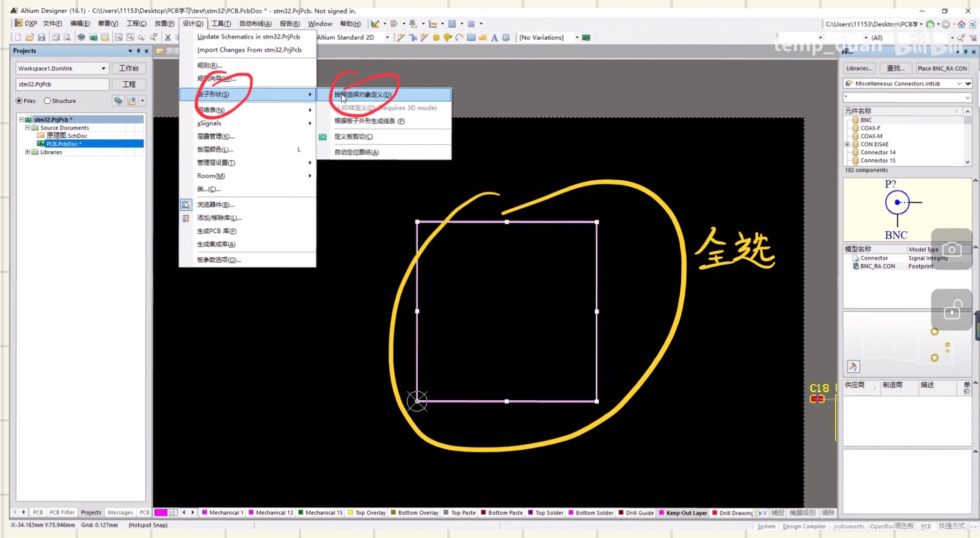Viewport: 980px width, 538px height.
Task: Select the Place Fill rectangle icon
Action: pos(471,38)
